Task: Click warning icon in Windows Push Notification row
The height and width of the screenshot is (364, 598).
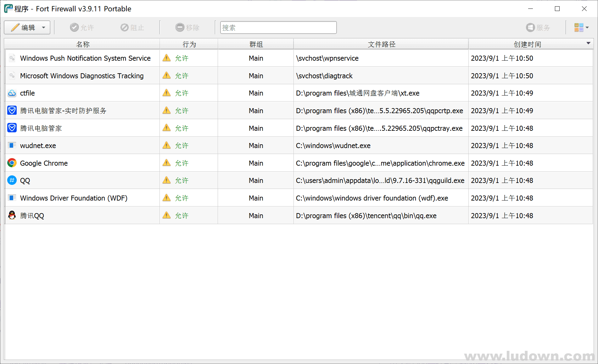Action: (166, 58)
